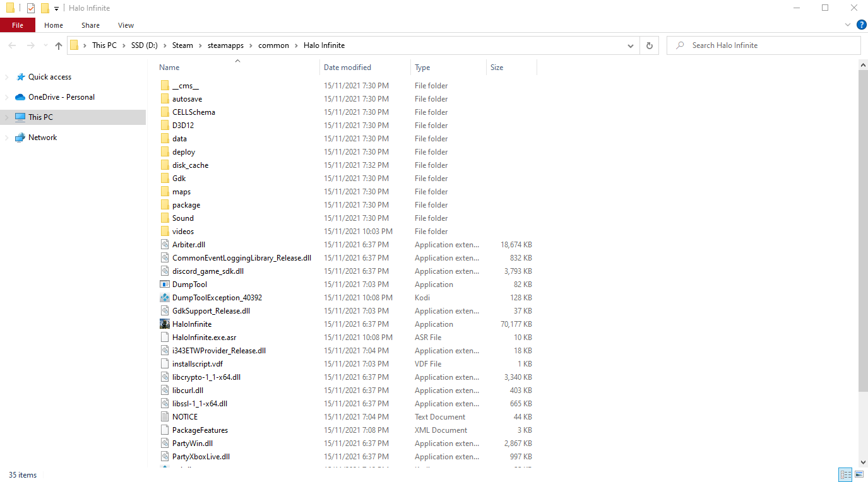Click the Properties icon in quick access toolbar
868x482 pixels.
coord(30,8)
